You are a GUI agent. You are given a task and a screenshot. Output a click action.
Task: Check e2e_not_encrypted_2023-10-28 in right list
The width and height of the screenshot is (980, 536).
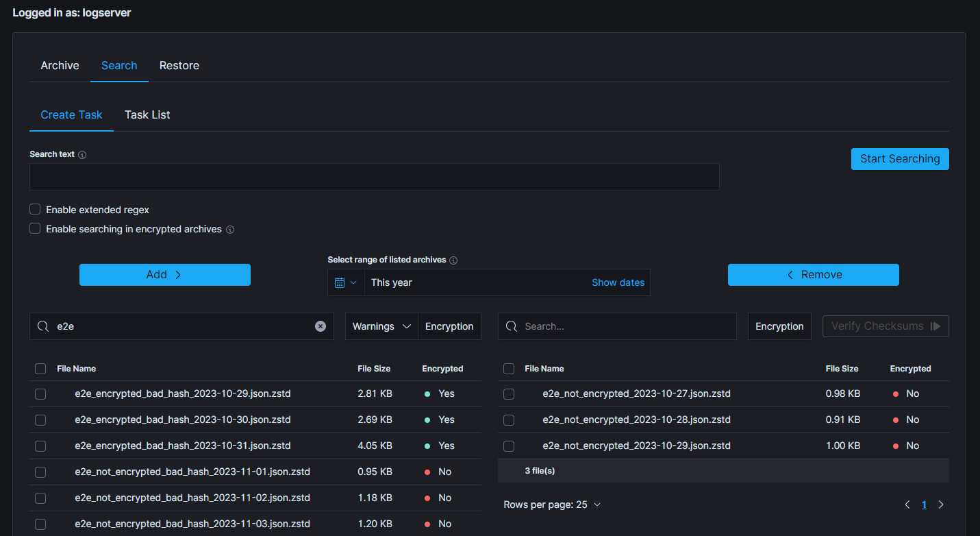(x=509, y=419)
